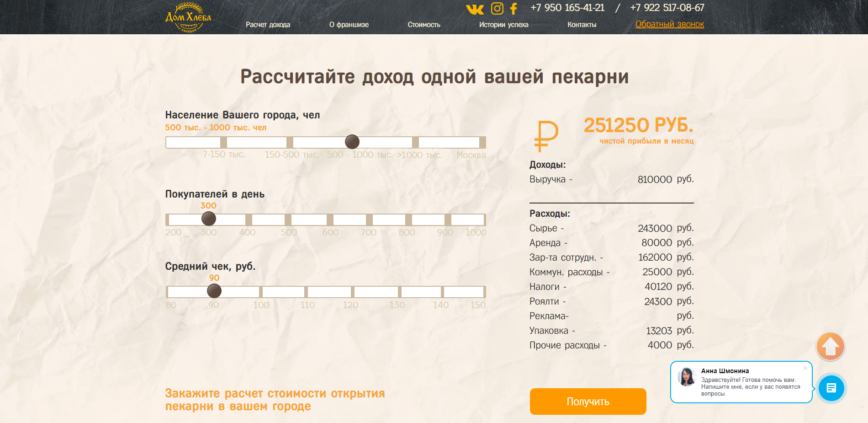Go to Расчет дохода menu item
Image resolution: width=868 pixels, height=423 pixels.
pos(268,25)
